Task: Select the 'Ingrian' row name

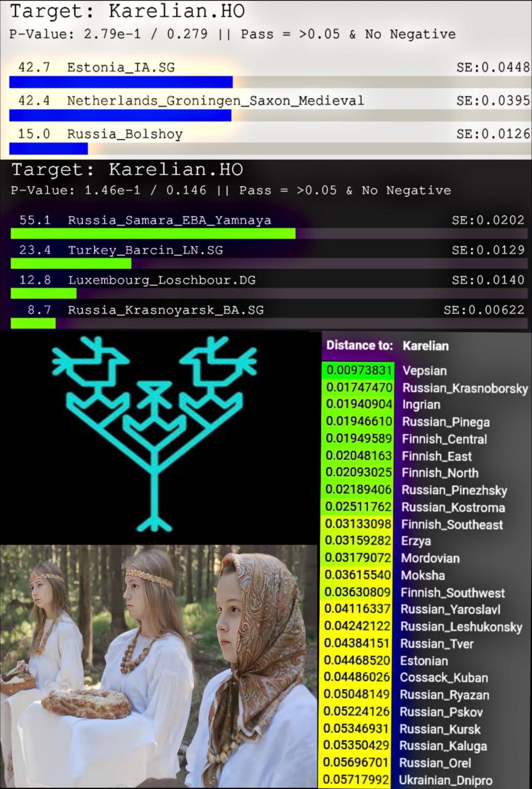Action: pos(421,404)
